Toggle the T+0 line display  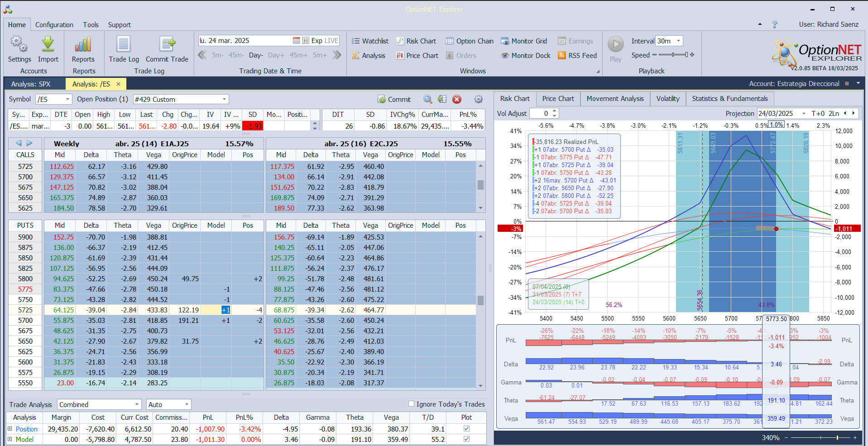click(818, 113)
